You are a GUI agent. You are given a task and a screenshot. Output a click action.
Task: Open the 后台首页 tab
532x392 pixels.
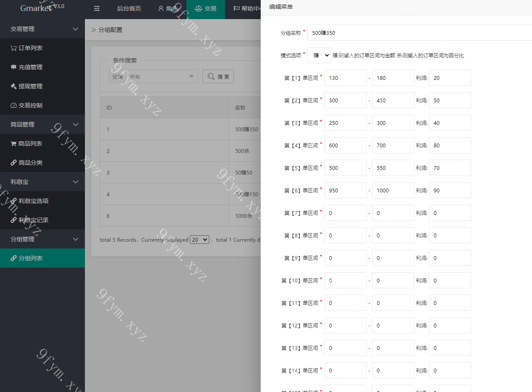click(x=129, y=8)
